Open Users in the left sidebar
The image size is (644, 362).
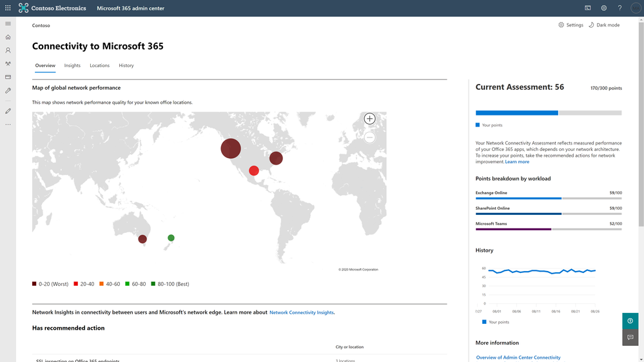[x=8, y=50]
